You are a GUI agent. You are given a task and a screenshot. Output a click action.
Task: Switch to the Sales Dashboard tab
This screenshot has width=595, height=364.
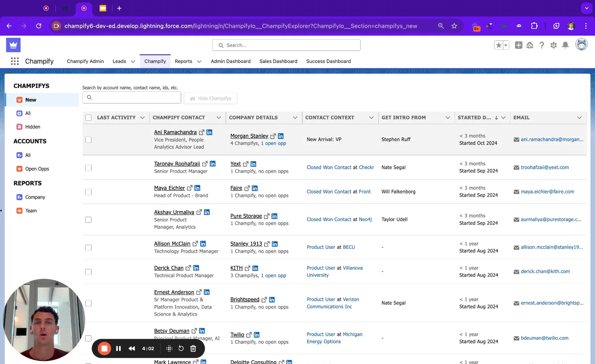[278, 61]
